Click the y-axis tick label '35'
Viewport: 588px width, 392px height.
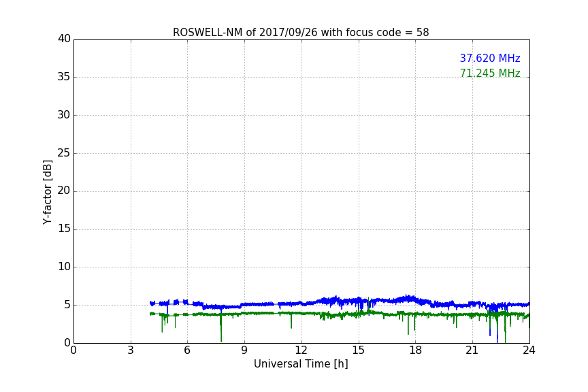[64, 77]
